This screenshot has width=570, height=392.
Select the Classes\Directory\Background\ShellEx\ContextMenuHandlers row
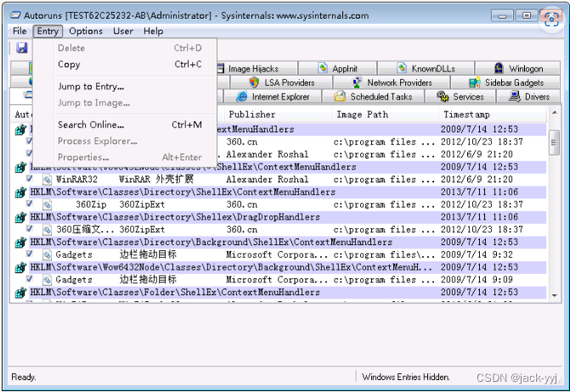pos(280,242)
